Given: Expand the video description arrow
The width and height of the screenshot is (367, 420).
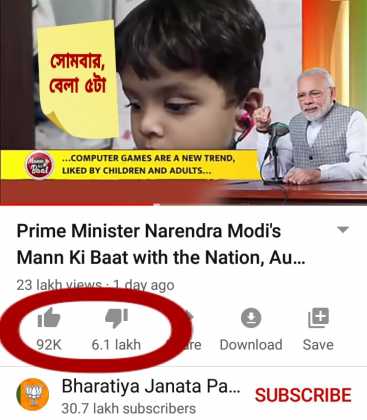Looking at the screenshot, I should coord(343,230).
